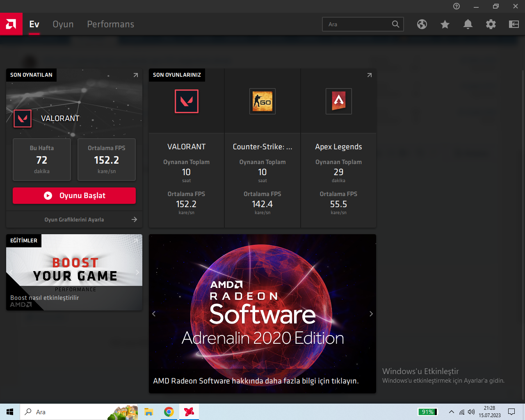Open Google Chrome from taskbar
Viewport: 525px width, 420px height.
coord(169,412)
